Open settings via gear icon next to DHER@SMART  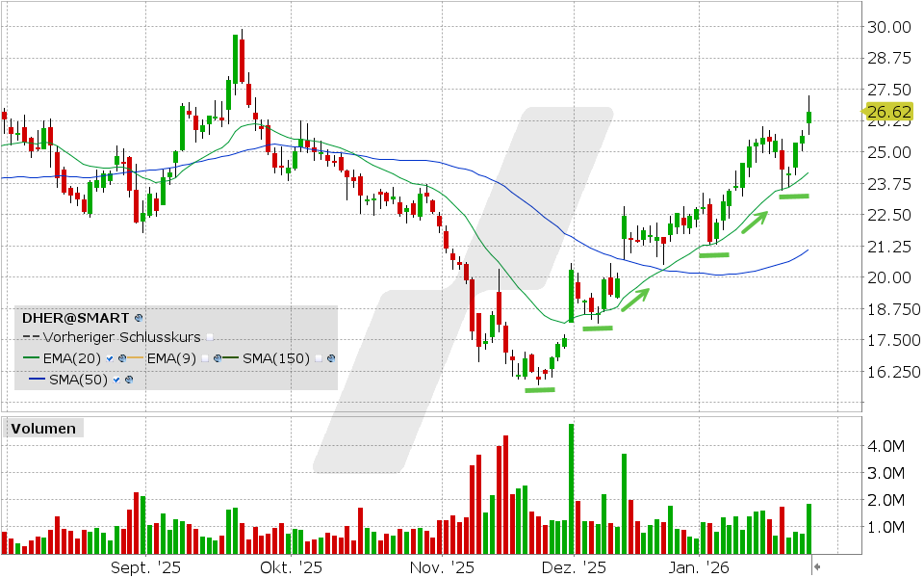tap(139, 319)
